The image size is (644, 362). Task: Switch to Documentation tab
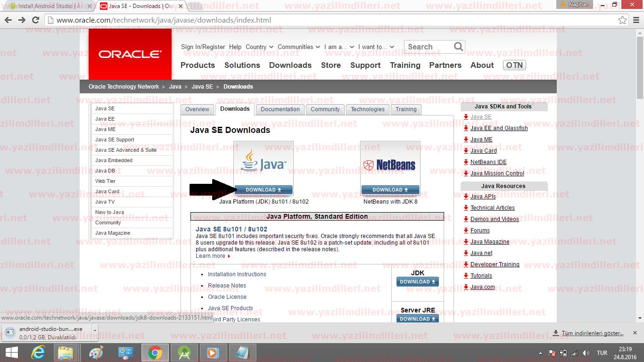click(x=280, y=109)
